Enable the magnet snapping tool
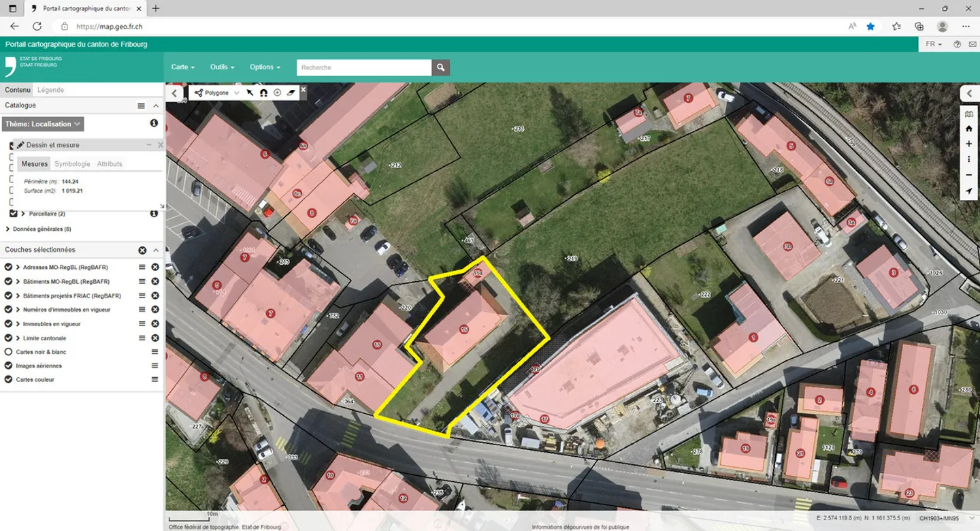The image size is (980, 531). (263, 93)
